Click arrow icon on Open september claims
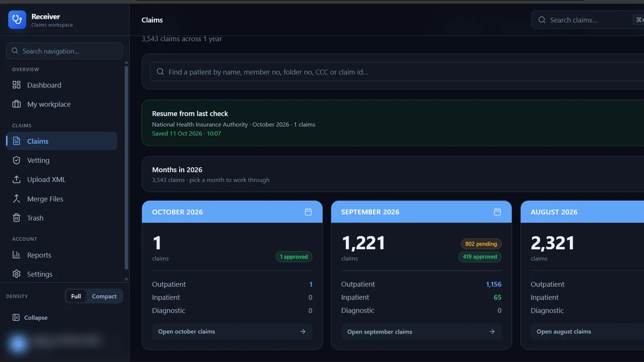Viewport: 644px width, 362px height. click(492, 331)
